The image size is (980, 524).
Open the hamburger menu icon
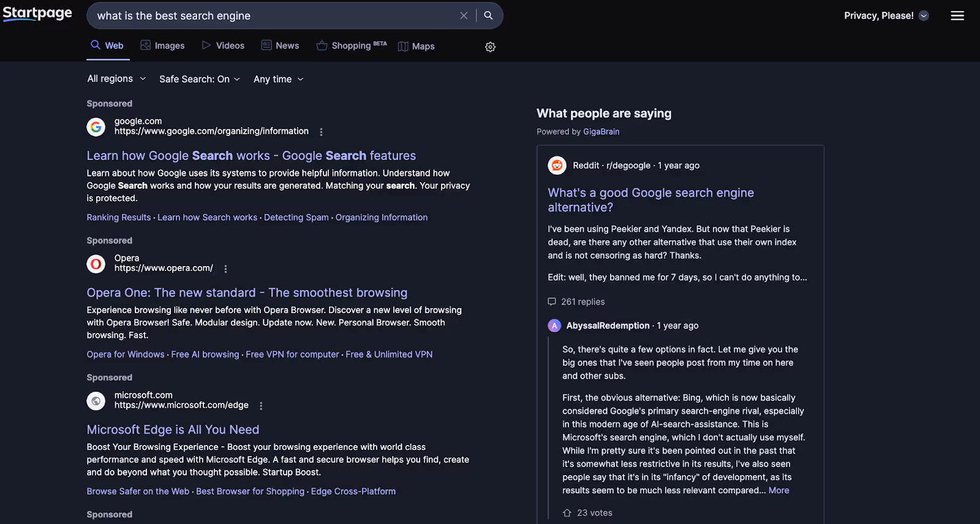tap(957, 16)
